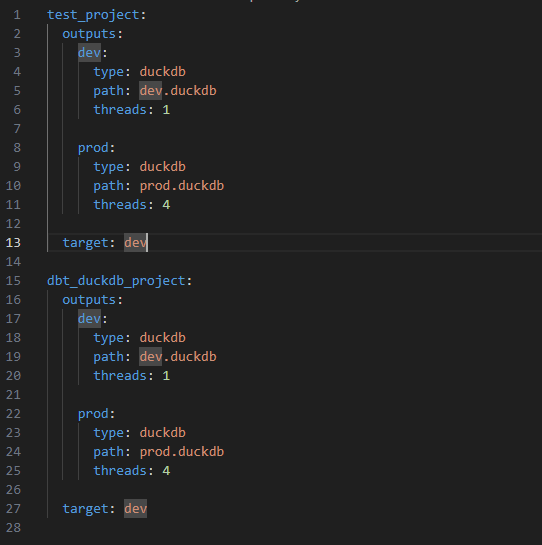Click the 'threads' key on line 25

click(120, 471)
